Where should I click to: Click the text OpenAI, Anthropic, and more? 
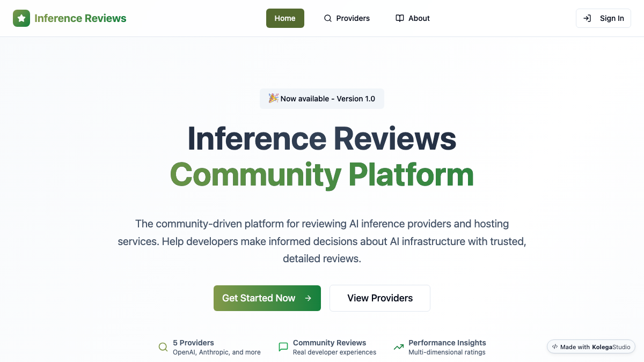tap(217, 352)
